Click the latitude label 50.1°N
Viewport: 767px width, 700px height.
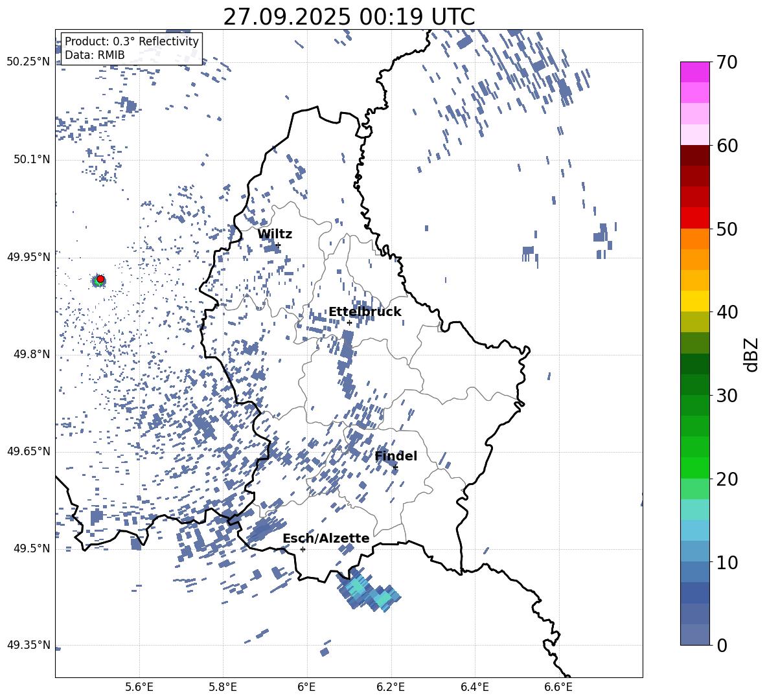tap(31, 159)
